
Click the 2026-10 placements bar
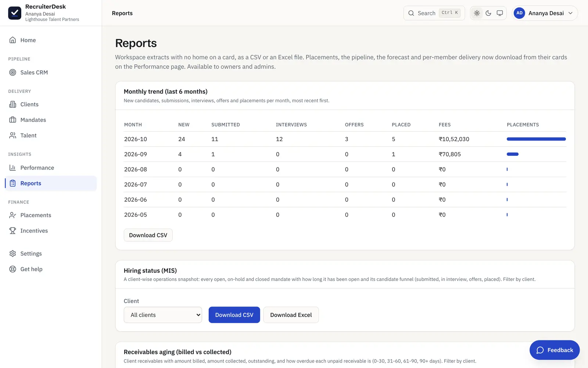(536, 139)
